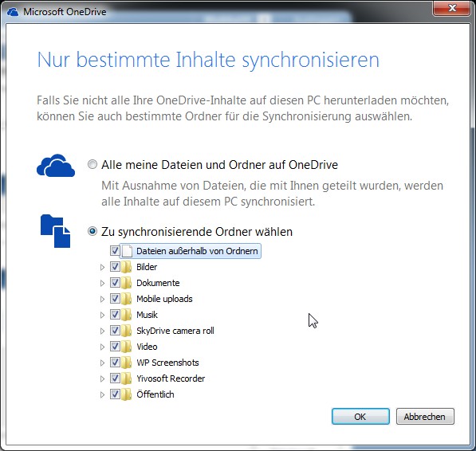Disable sync for SkyDrive camera roll checkbox
The image size is (476, 451).
115,331
